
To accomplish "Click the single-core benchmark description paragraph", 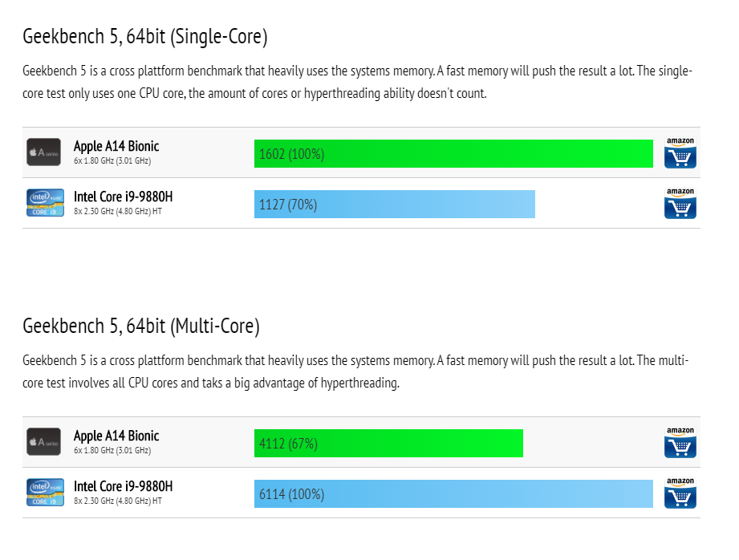I will click(357, 82).
